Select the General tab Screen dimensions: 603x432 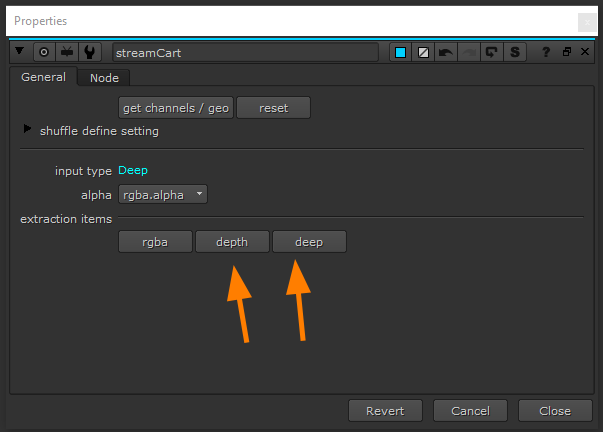(x=43, y=77)
